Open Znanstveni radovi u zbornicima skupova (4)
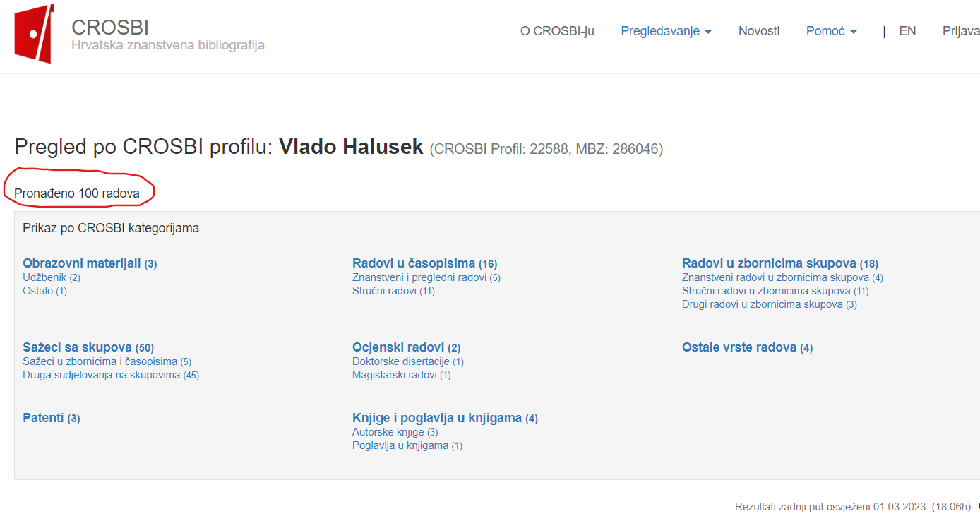 (782, 277)
